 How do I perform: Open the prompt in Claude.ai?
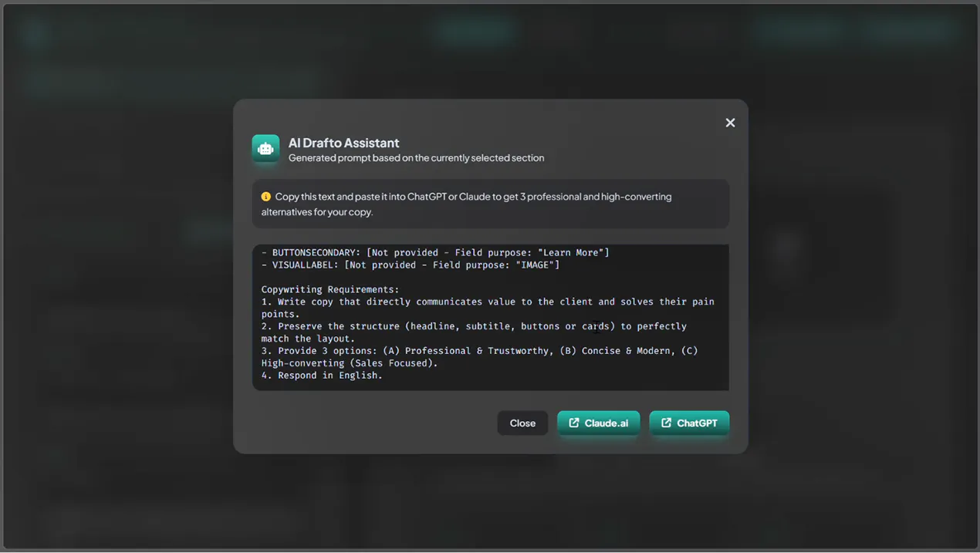pyautogui.click(x=598, y=423)
